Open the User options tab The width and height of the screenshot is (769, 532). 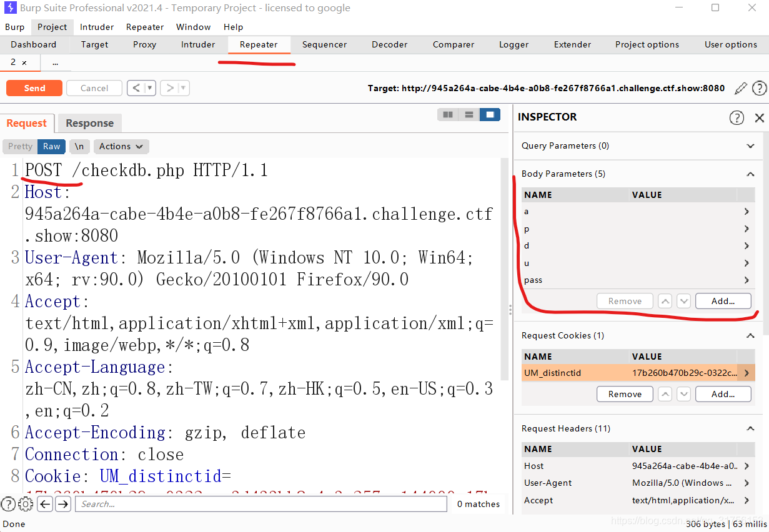[x=730, y=44]
